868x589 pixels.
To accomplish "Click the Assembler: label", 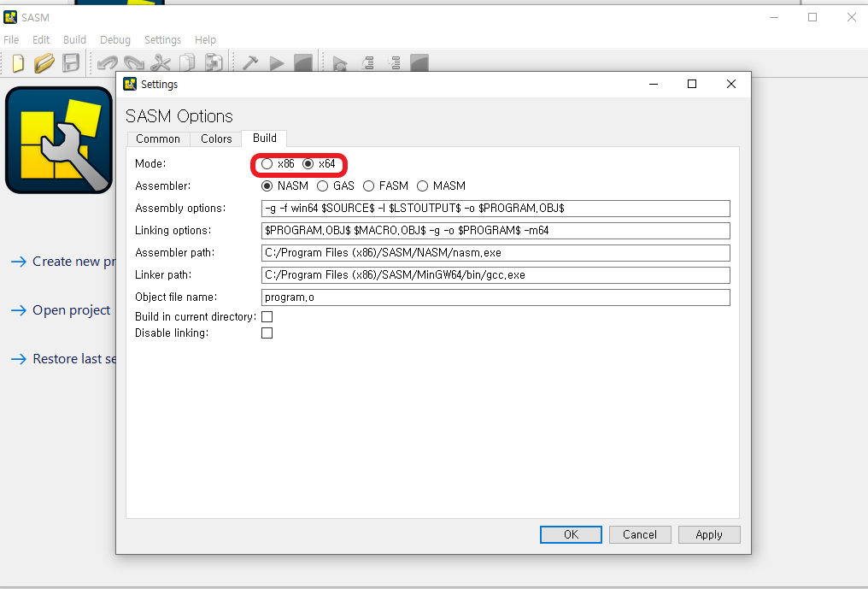I will [162, 186].
